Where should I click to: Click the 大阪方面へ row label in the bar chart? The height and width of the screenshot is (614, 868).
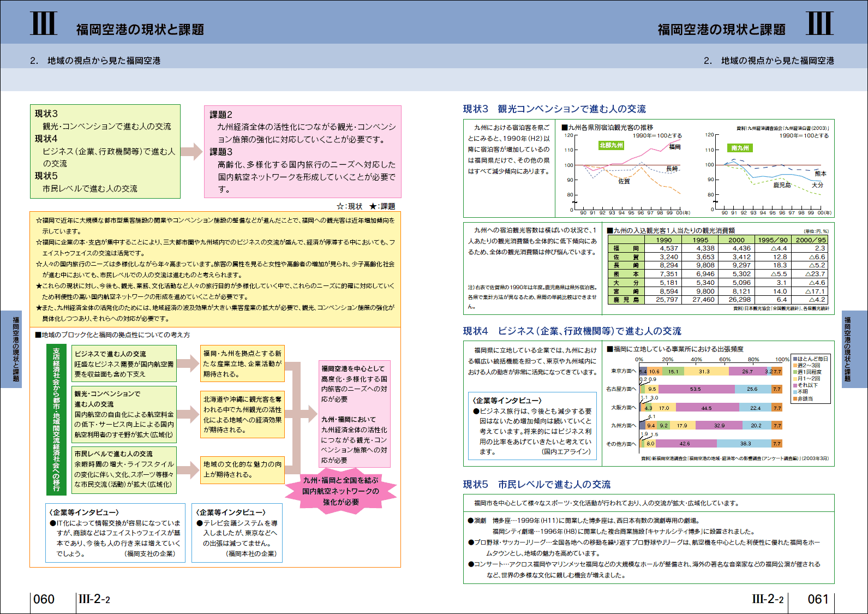(624, 408)
